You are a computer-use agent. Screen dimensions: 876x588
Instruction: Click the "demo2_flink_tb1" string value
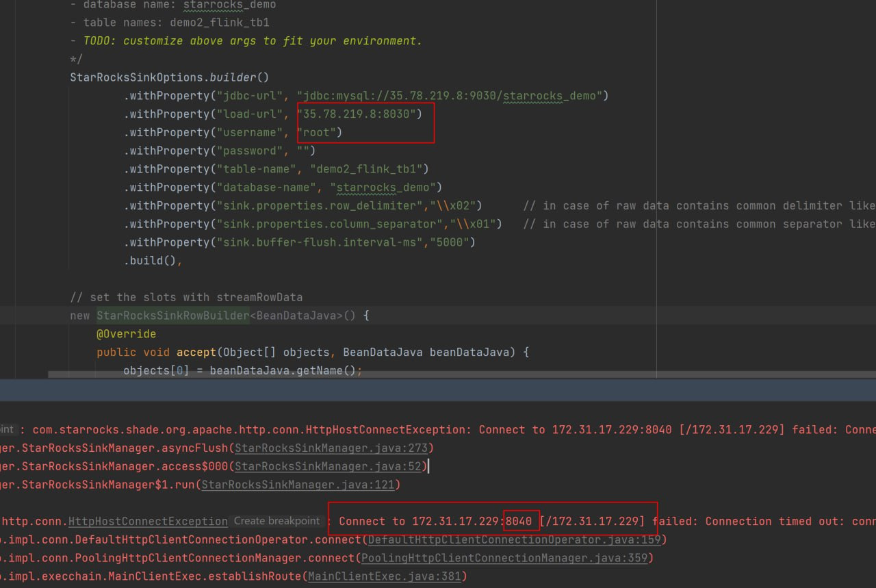click(366, 169)
